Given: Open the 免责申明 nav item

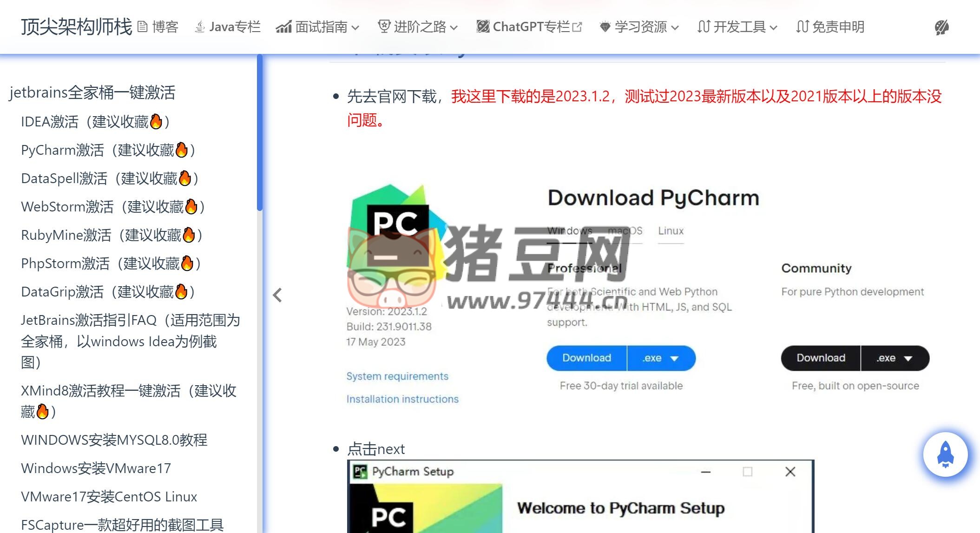Looking at the screenshot, I should pyautogui.click(x=830, y=27).
